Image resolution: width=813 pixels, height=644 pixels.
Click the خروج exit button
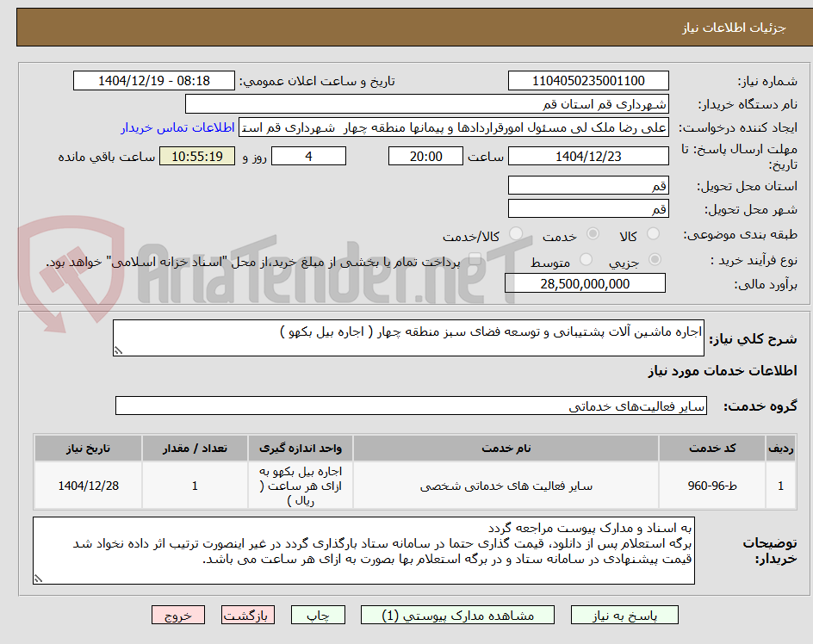pos(178,615)
